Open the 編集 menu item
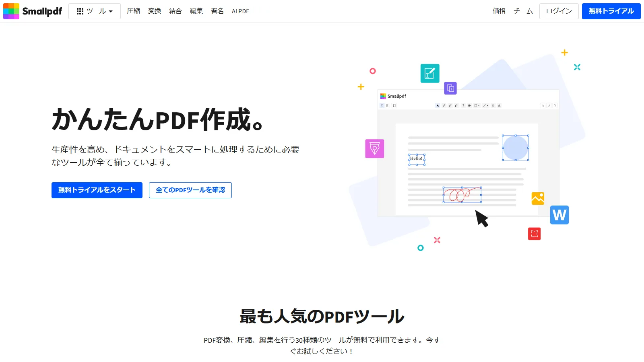The image size is (644, 362). coord(196,11)
